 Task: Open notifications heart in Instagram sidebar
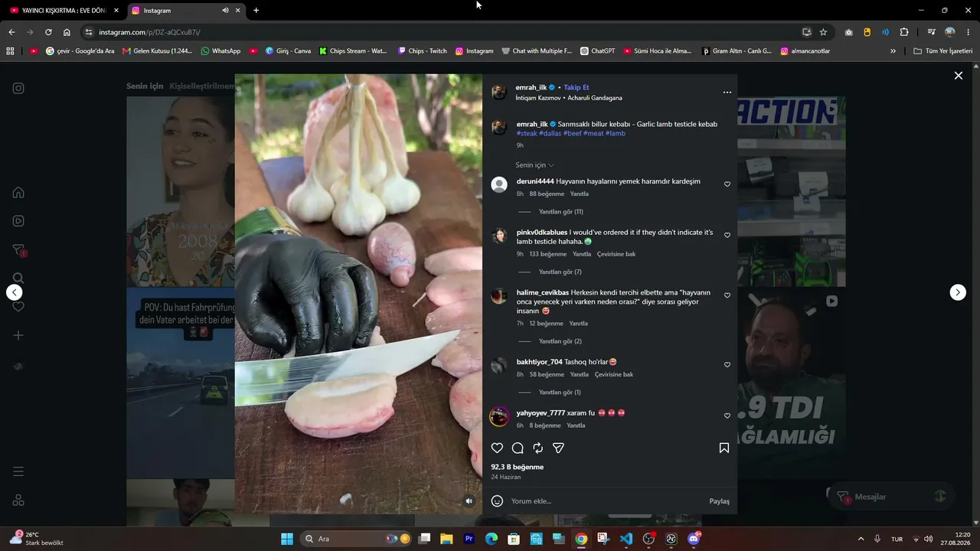pyautogui.click(x=18, y=307)
